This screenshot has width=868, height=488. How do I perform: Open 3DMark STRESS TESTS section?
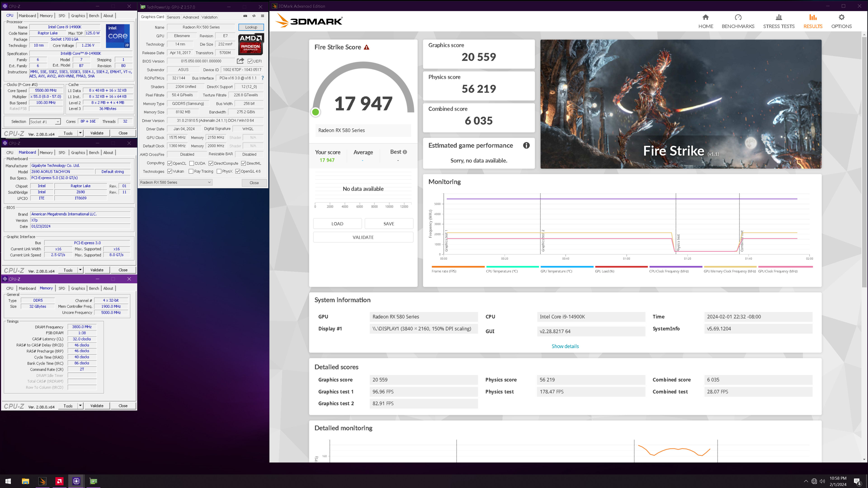[779, 21]
